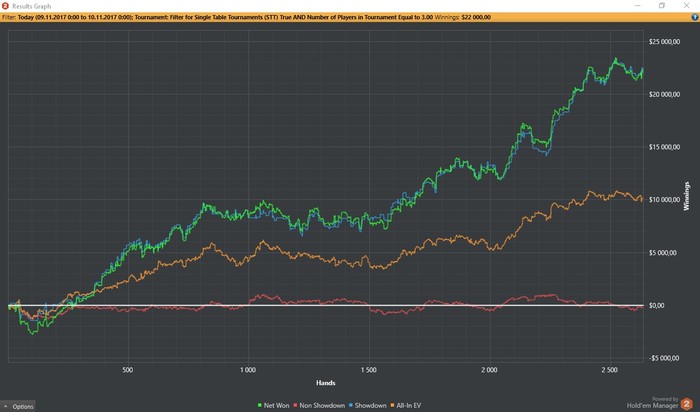Close the Results Graph window

point(686,6)
